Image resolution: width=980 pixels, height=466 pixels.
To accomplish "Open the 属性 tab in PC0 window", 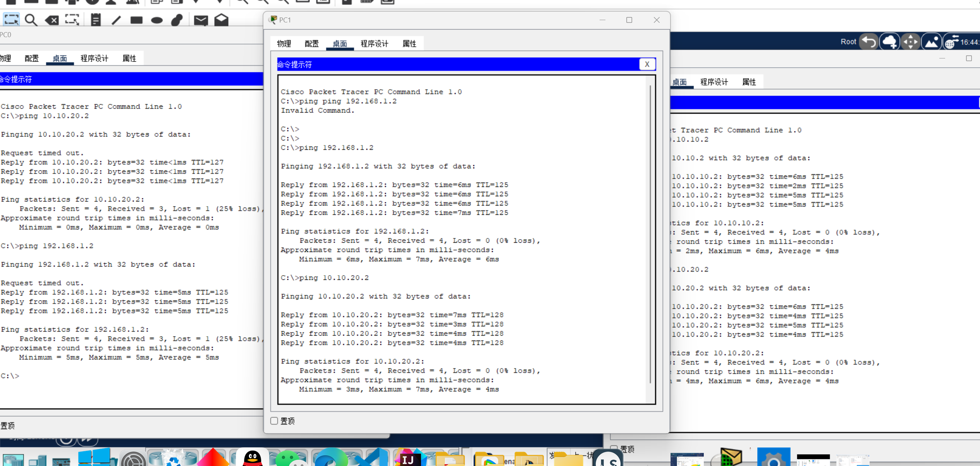I will click(129, 58).
